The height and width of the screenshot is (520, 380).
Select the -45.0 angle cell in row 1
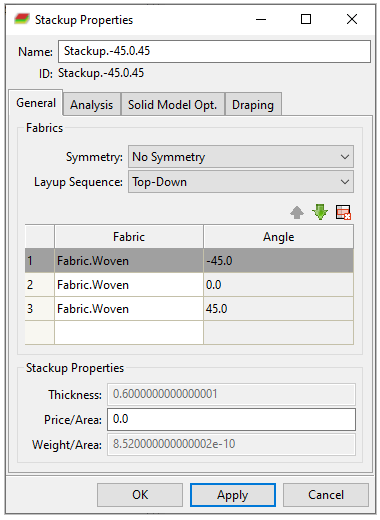(278, 261)
